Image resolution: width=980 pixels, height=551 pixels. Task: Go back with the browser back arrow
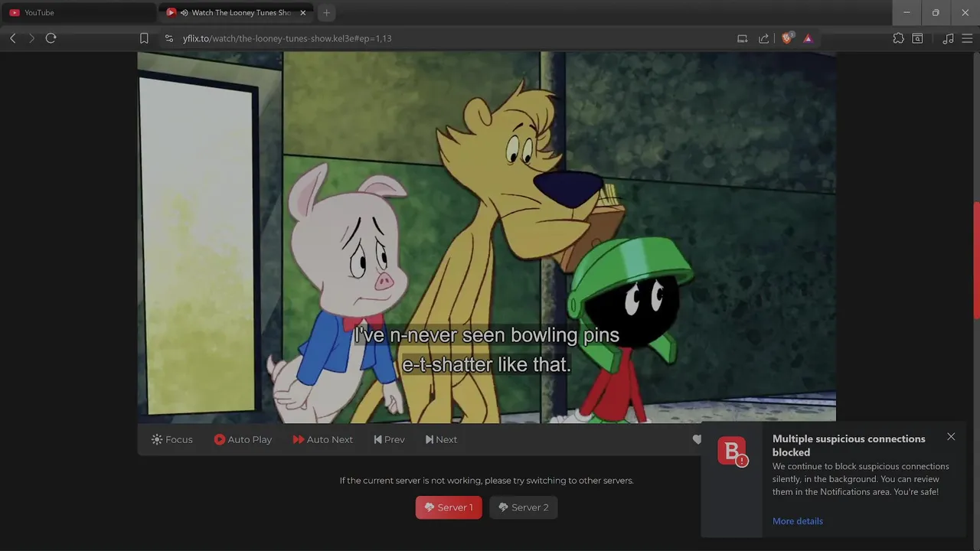pos(13,38)
